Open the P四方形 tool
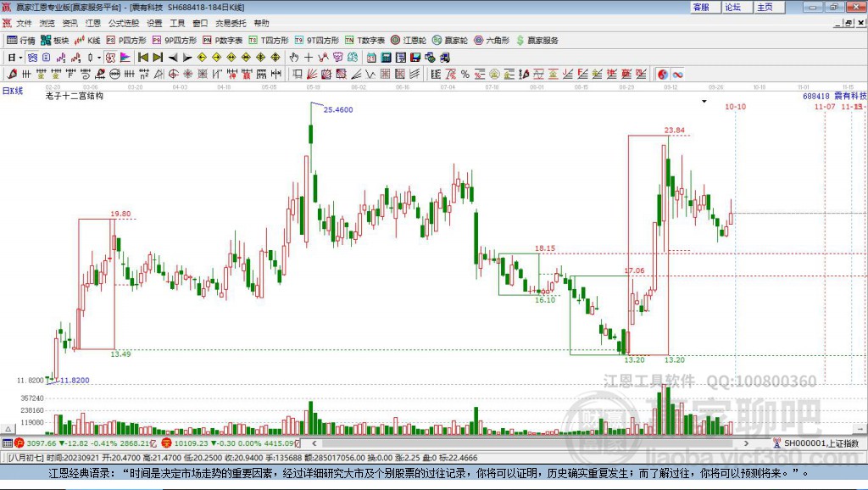Image resolution: width=868 pixels, height=490 pixels. click(126, 41)
